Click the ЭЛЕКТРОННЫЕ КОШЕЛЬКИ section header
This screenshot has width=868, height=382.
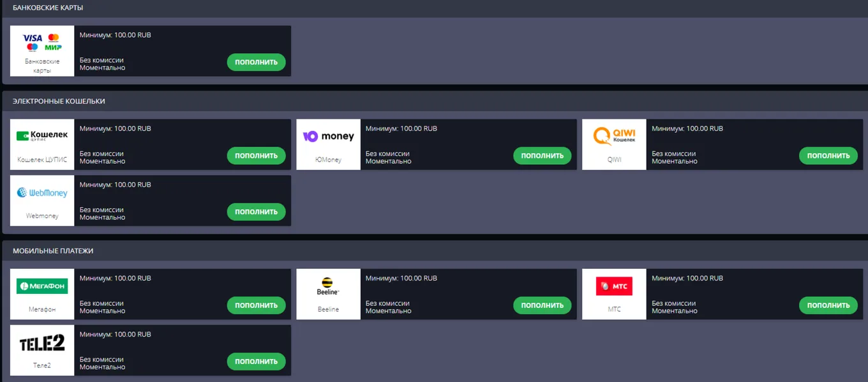coord(59,101)
